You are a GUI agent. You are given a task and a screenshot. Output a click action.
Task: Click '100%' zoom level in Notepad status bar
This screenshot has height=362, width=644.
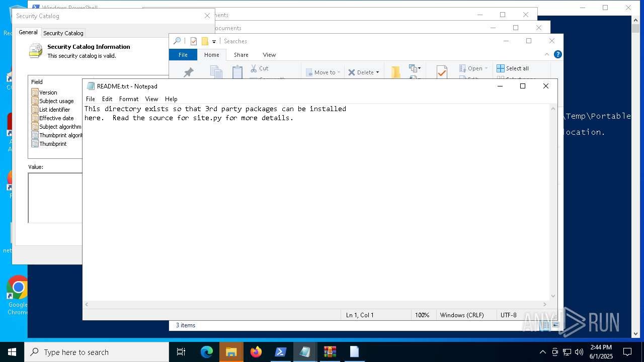422,315
